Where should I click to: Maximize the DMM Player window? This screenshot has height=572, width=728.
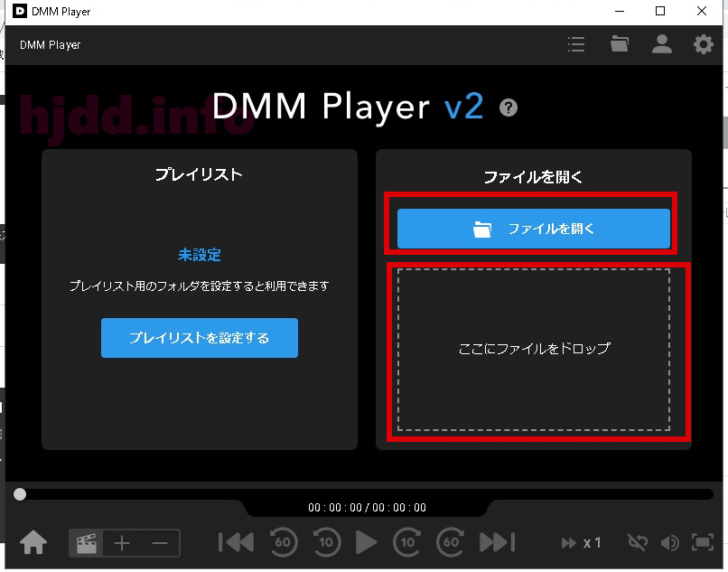pyautogui.click(x=660, y=11)
